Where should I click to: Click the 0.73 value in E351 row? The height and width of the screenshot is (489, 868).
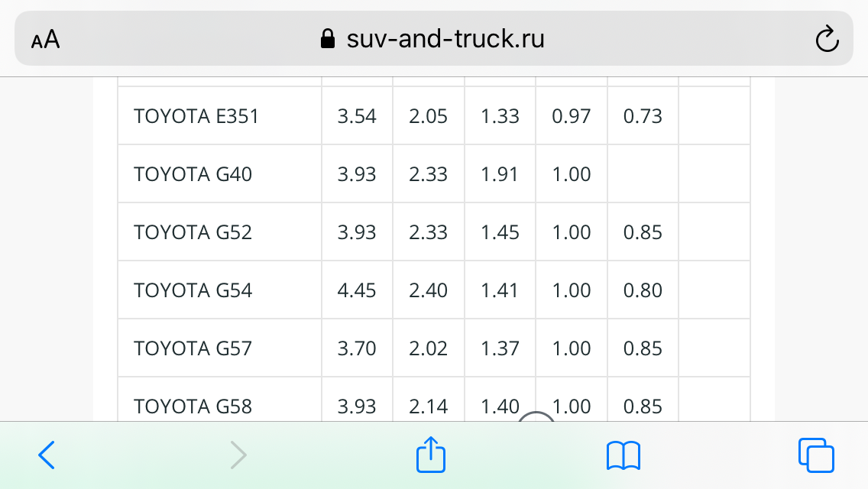tap(643, 116)
